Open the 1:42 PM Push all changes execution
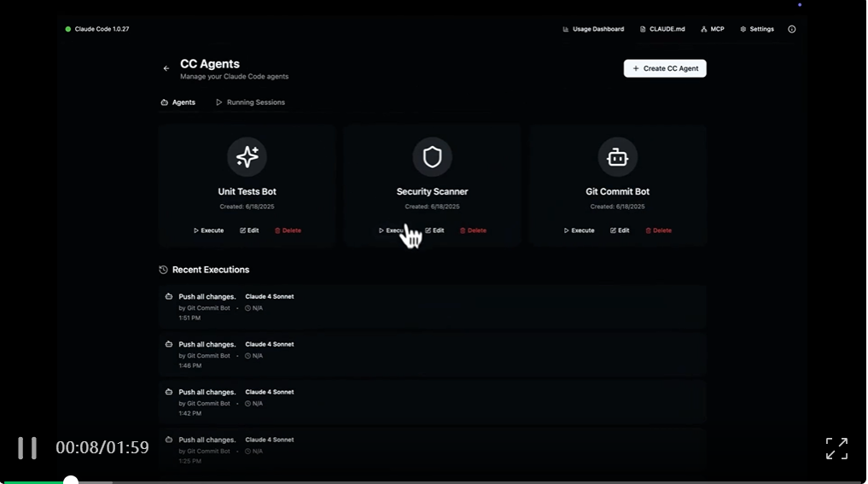Image resolution: width=868 pixels, height=484 pixels. click(433, 402)
